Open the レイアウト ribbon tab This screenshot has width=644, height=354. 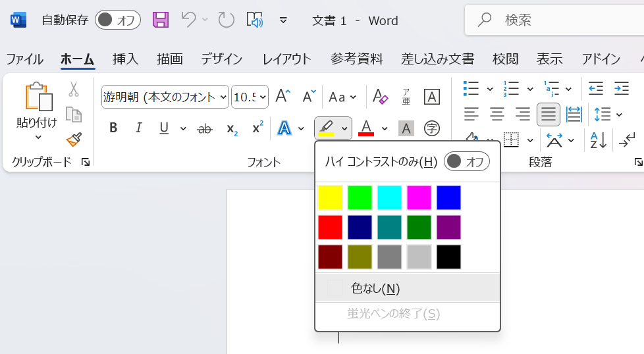pos(286,59)
